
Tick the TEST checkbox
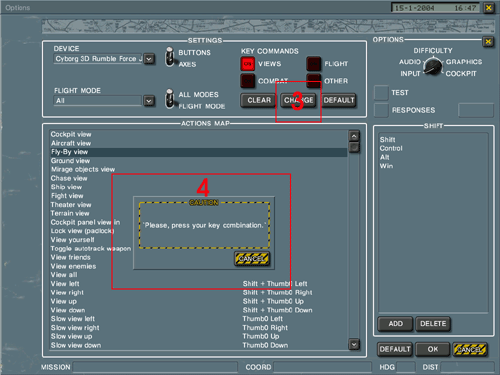pos(381,93)
